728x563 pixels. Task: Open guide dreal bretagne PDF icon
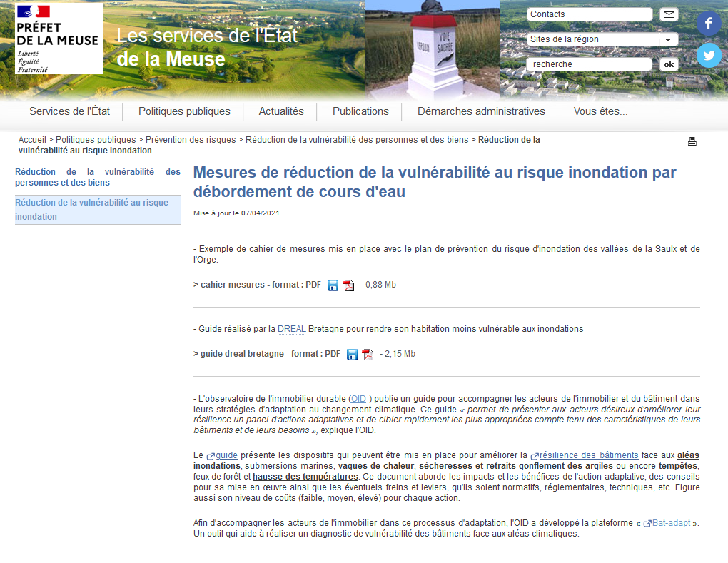coord(368,355)
